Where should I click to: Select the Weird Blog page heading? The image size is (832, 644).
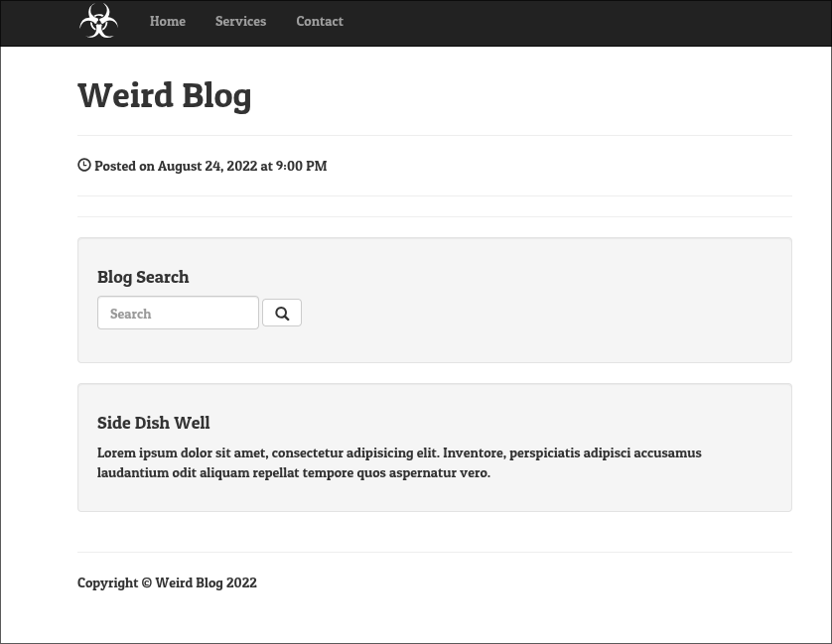click(x=165, y=95)
